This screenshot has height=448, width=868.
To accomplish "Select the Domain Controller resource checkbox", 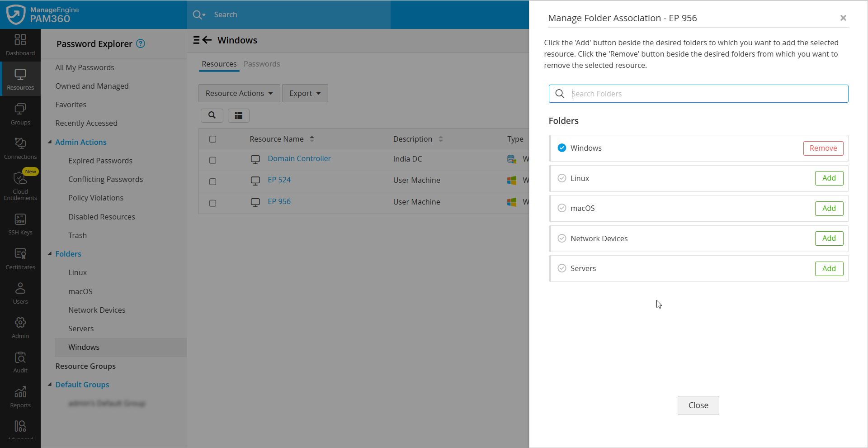I will point(212,160).
